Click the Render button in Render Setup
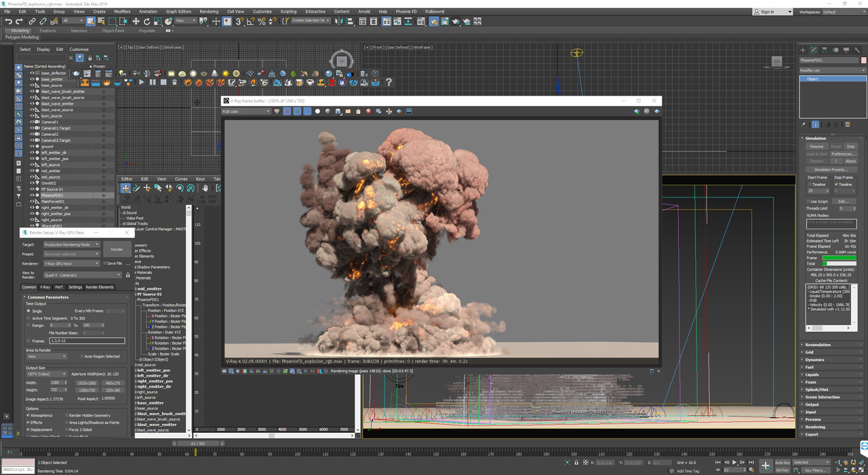 (117, 249)
